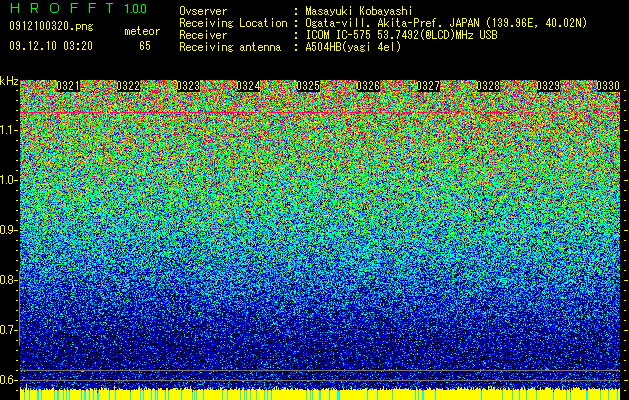Viewport: 629px width, 400px height.
Task: Click the 0.9 kHz axis label
Action: (x=8, y=230)
